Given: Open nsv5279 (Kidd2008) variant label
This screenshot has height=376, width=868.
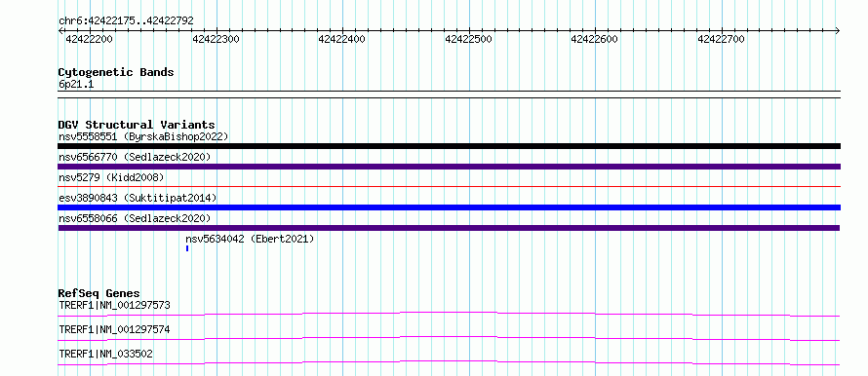Looking at the screenshot, I should [111, 177].
